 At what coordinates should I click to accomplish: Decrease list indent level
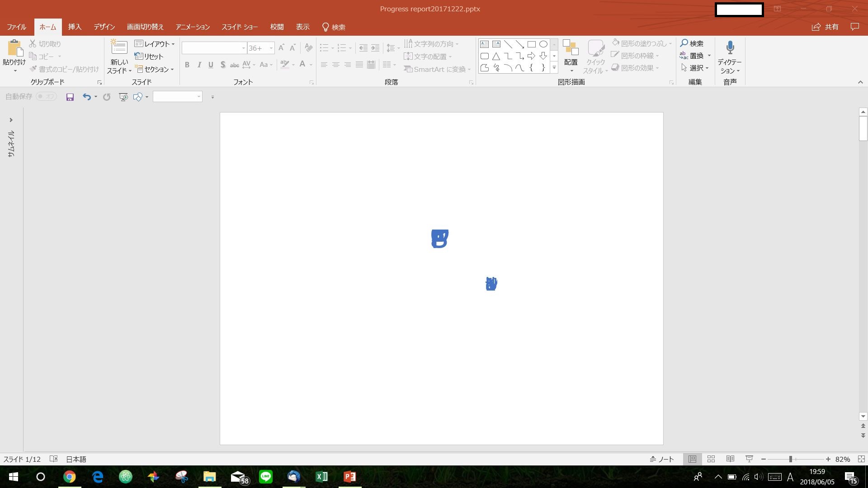pos(363,48)
